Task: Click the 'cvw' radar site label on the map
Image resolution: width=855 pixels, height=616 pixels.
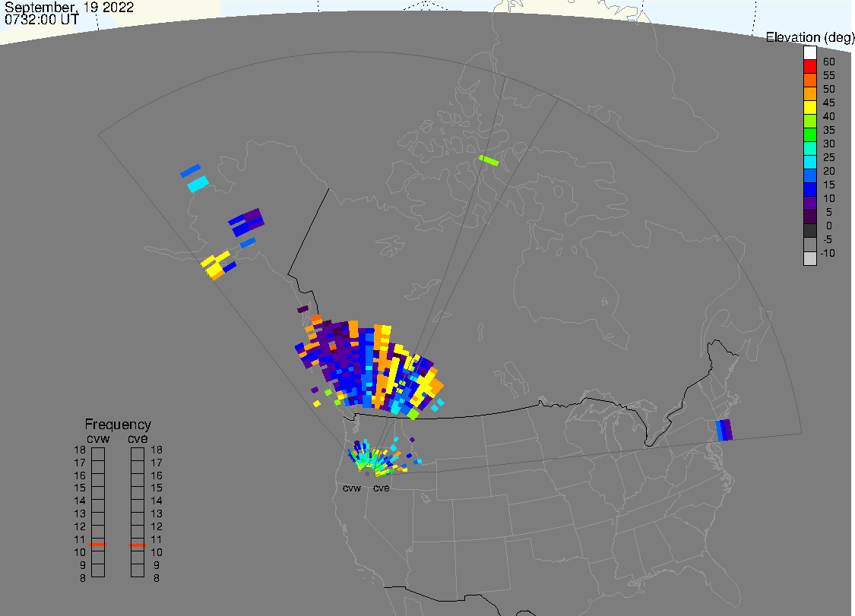Action: click(352, 488)
